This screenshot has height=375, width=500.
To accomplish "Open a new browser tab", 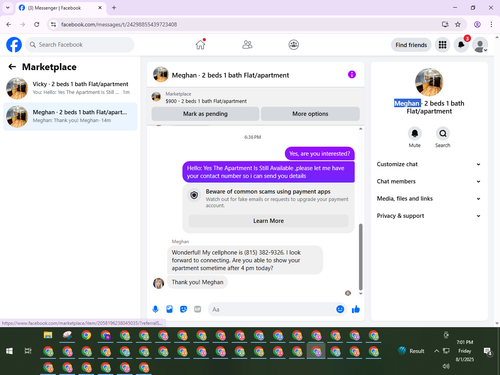I will point(114,8).
